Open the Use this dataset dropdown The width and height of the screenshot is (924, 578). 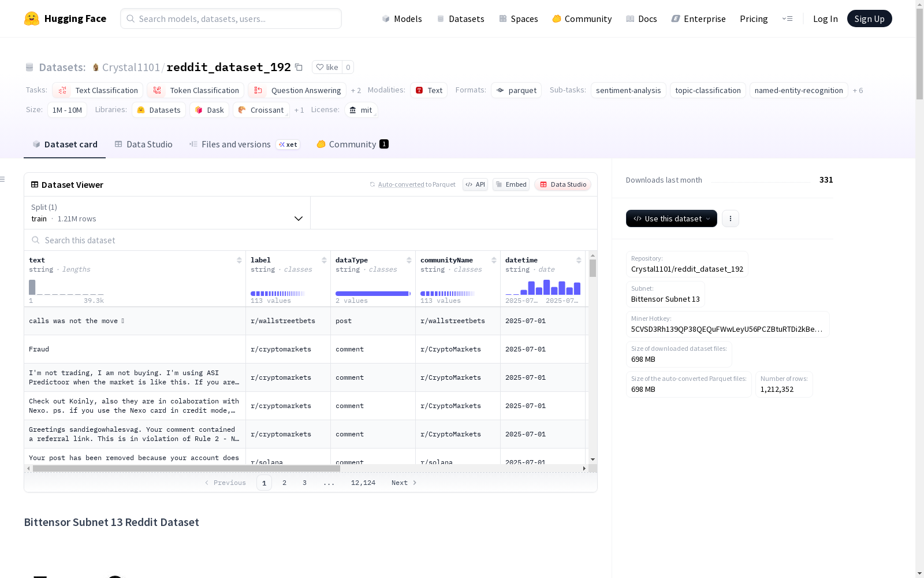[672, 218]
